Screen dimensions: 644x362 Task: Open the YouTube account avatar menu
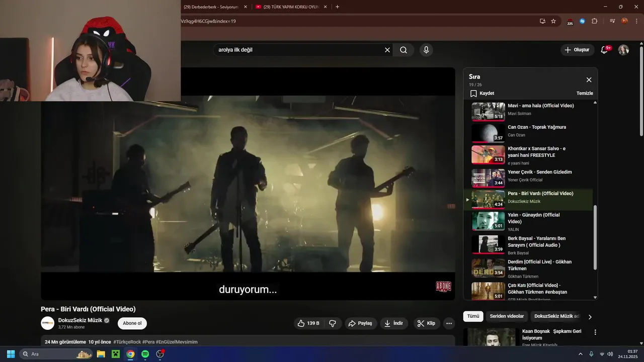[x=623, y=50]
